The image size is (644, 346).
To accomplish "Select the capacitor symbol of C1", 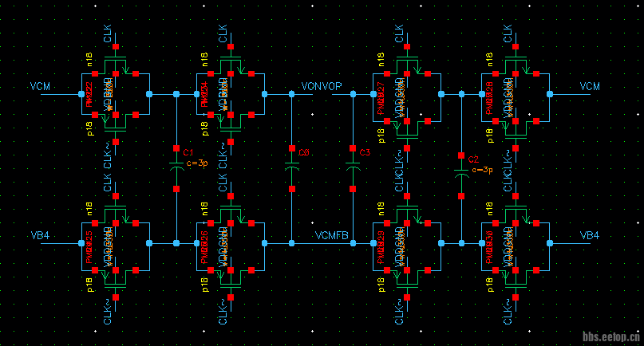I will coord(176,166).
